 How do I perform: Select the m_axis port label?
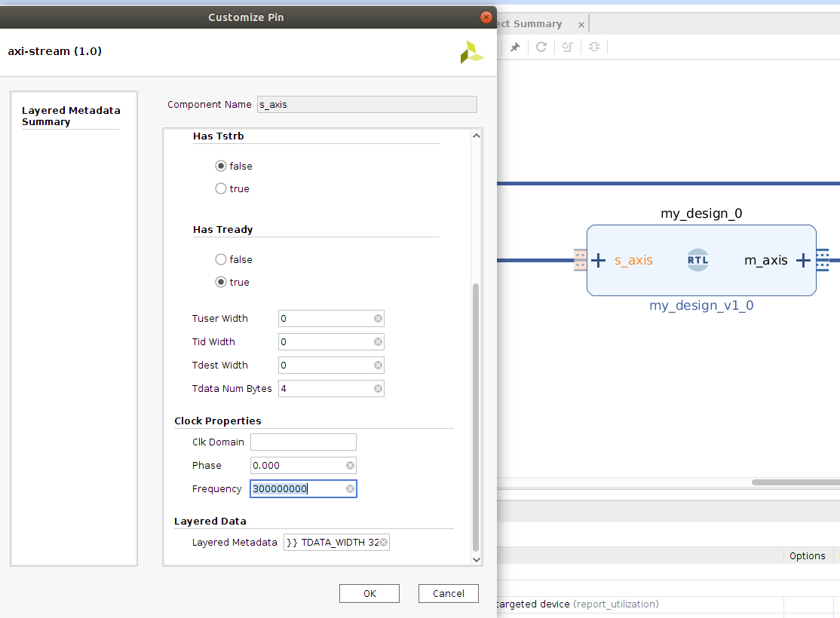point(765,261)
